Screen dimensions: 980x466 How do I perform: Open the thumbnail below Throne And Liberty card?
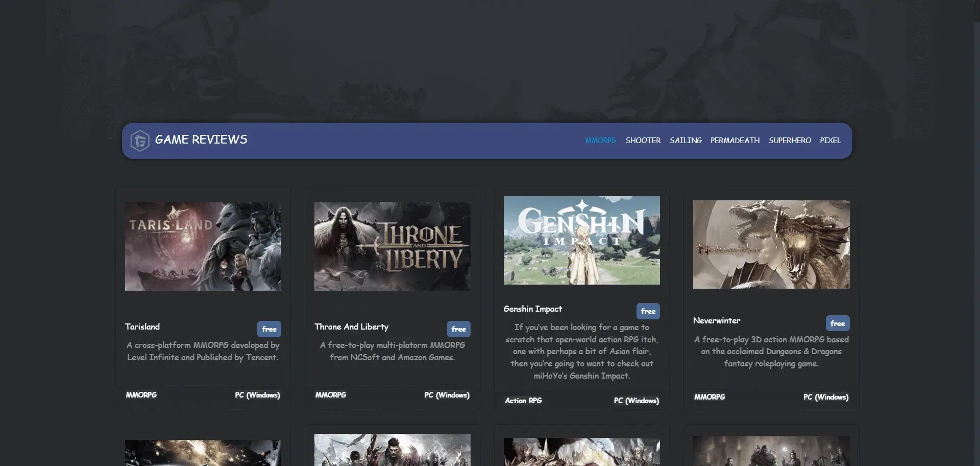tap(393, 450)
